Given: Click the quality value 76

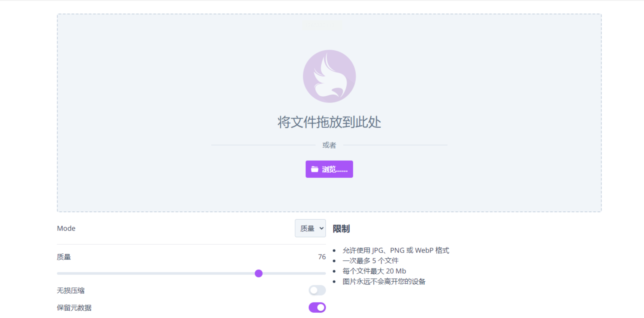Looking at the screenshot, I should click(322, 257).
